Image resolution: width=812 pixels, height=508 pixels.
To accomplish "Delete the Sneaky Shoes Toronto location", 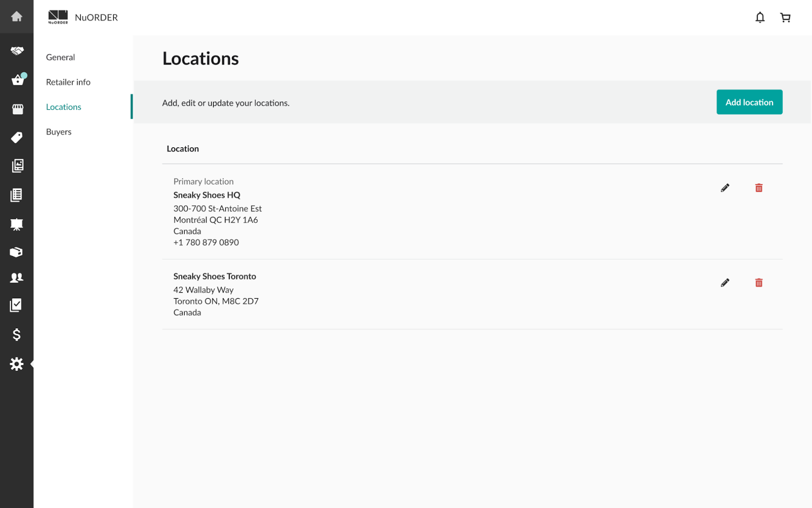I will coord(759,283).
